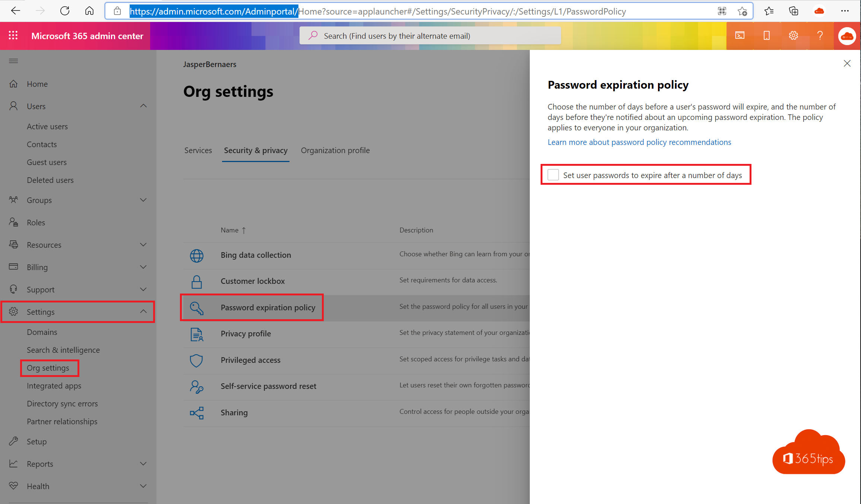Click the Settings gear icon in top navigation
Screen dimensions: 861x504
[x=792, y=36]
